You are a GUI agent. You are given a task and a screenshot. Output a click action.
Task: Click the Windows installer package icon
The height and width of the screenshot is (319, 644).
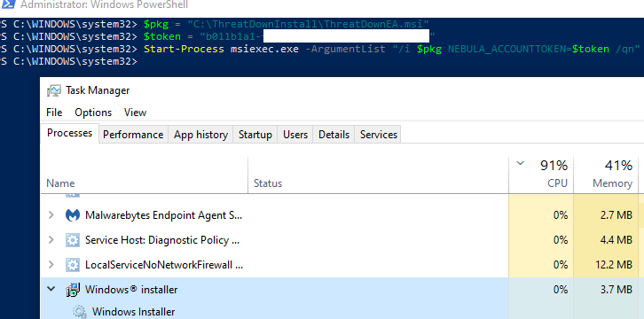(73, 290)
